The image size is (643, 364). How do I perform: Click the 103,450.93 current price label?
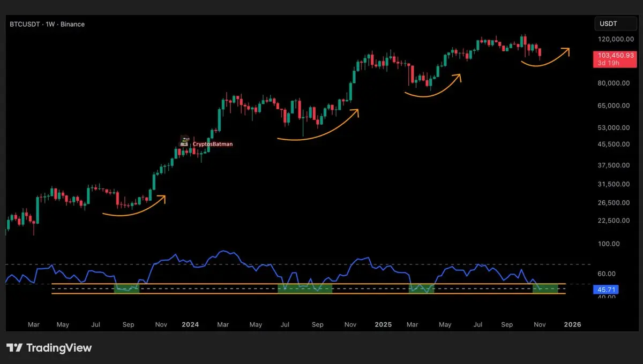click(x=616, y=55)
